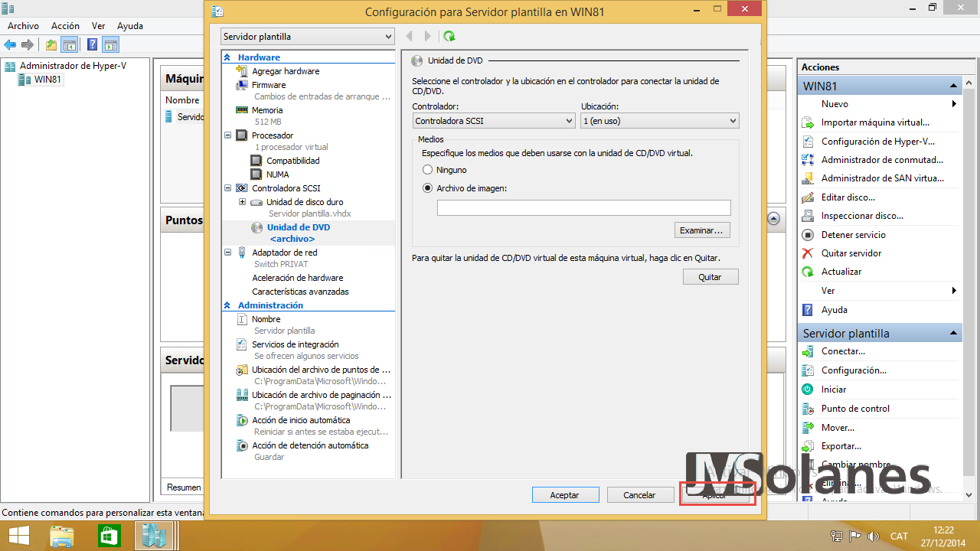
Task: Click the clock in system tray
Action: pos(944,536)
